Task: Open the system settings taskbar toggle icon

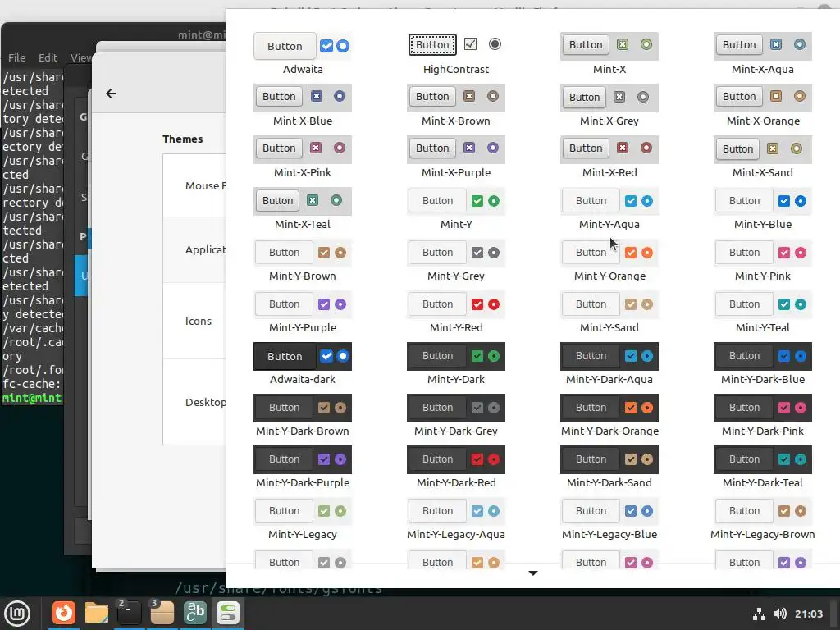Action: click(x=228, y=613)
